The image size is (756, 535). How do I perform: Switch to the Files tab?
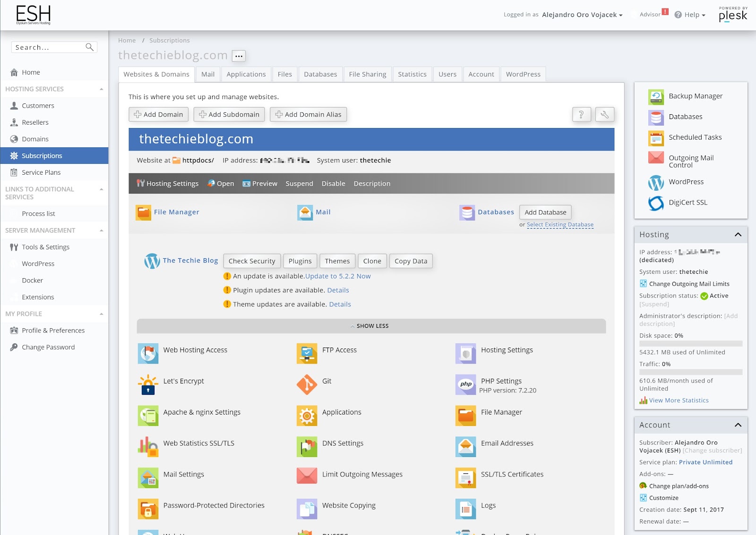pyautogui.click(x=284, y=74)
